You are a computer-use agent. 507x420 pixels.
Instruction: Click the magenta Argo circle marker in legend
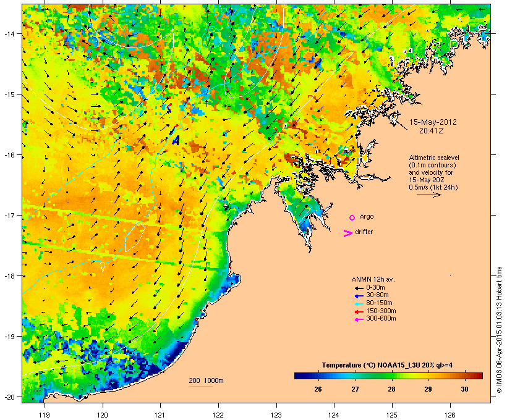point(352,217)
